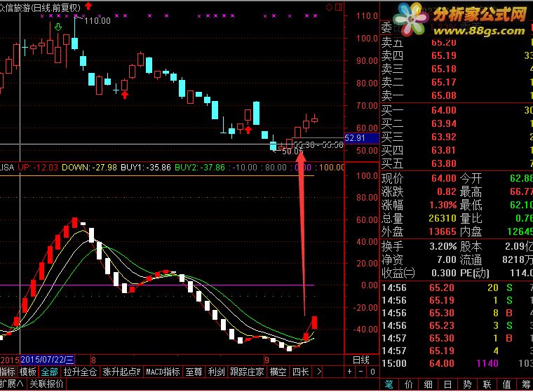Click the 换手 value 3.20%

tap(443, 246)
